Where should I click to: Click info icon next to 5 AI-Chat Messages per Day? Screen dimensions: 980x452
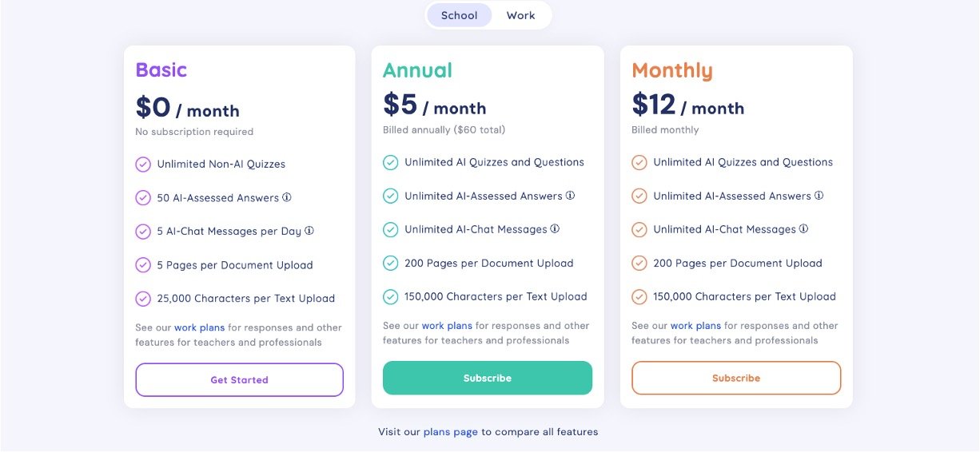coord(309,231)
